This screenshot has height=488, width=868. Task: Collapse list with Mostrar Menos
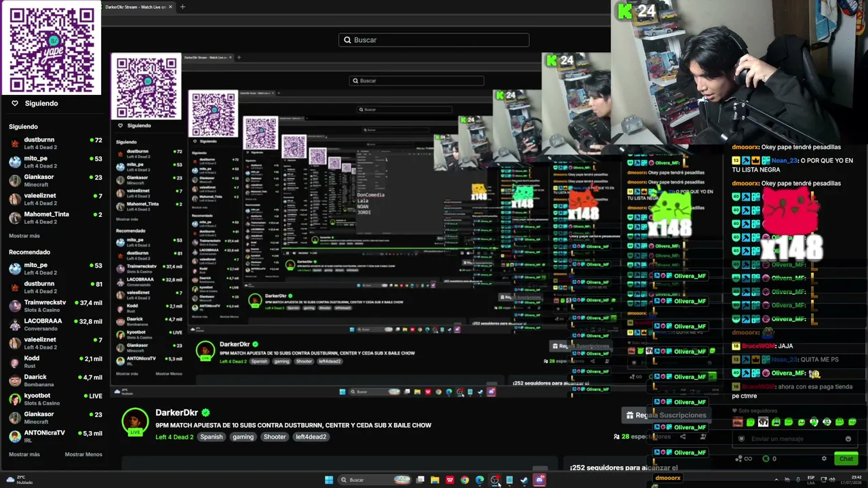[83, 454]
